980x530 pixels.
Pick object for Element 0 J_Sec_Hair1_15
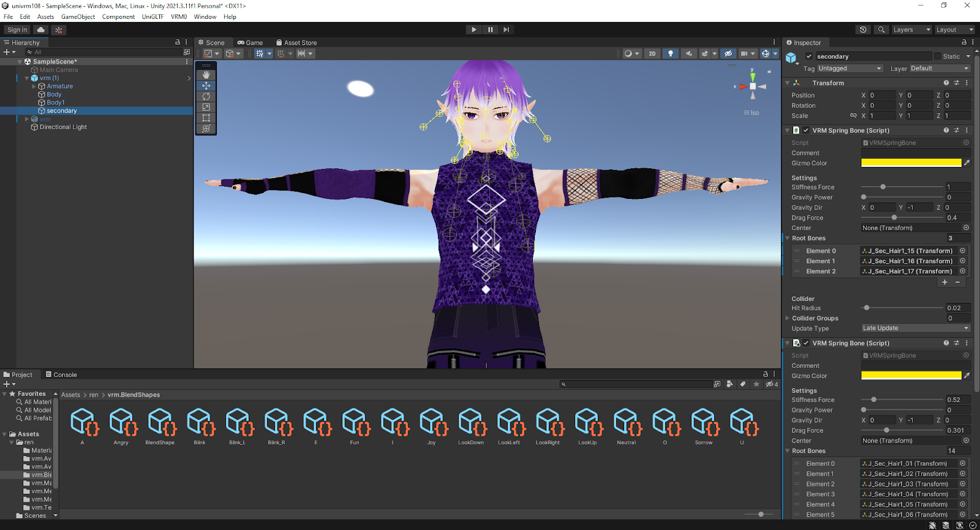coord(963,251)
